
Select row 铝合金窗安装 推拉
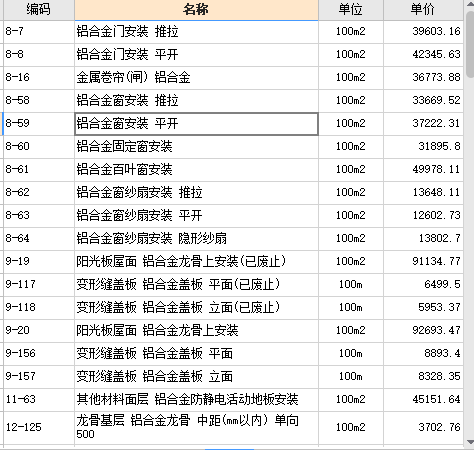pyautogui.click(x=196, y=101)
